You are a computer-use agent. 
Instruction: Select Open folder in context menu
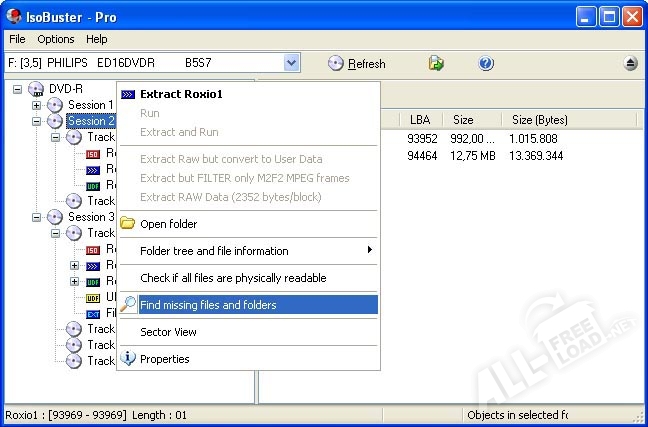coord(168,224)
